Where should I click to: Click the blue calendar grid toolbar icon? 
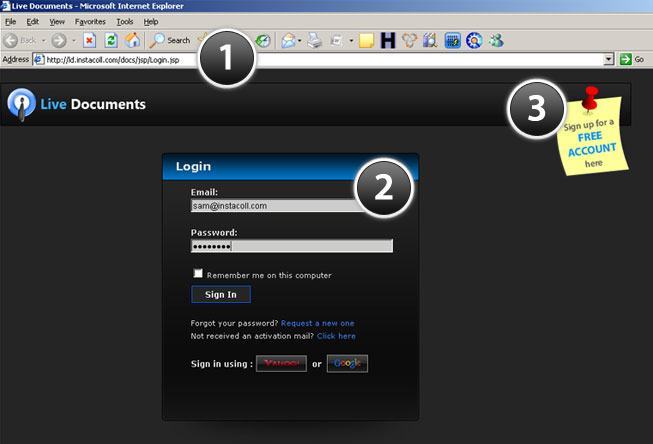click(x=452, y=40)
